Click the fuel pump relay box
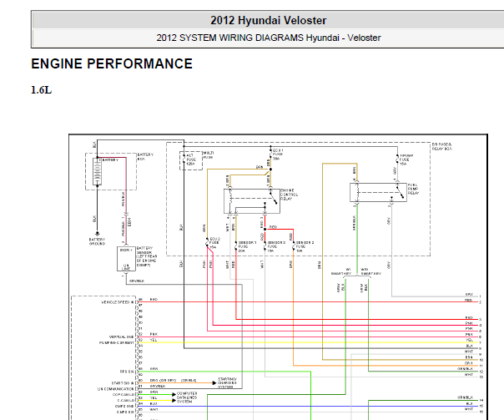 378,193
